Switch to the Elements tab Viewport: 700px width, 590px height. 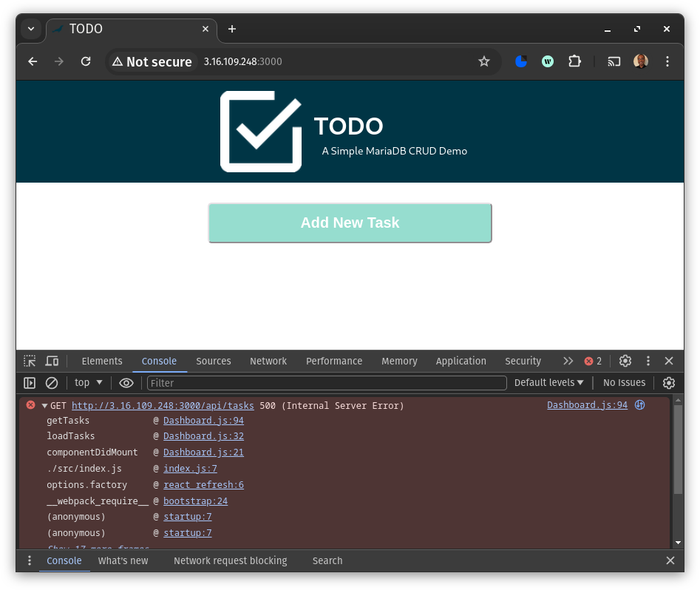coord(102,361)
